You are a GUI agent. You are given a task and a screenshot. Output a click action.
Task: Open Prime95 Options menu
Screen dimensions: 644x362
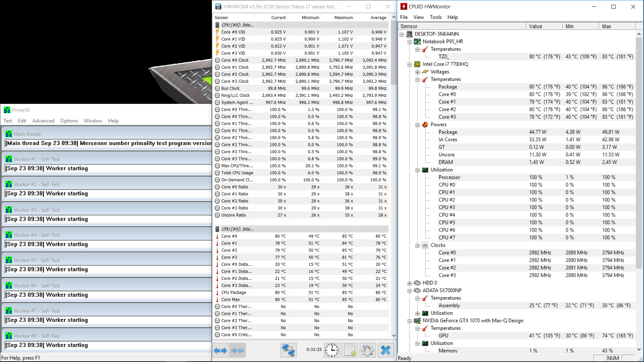tap(69, 121)
